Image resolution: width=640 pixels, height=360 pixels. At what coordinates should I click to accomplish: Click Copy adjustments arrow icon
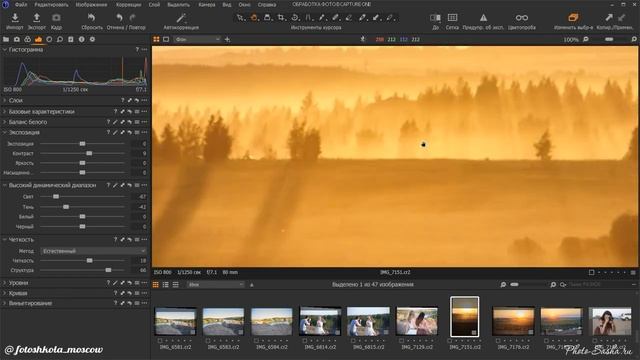[x=609, y=18]
